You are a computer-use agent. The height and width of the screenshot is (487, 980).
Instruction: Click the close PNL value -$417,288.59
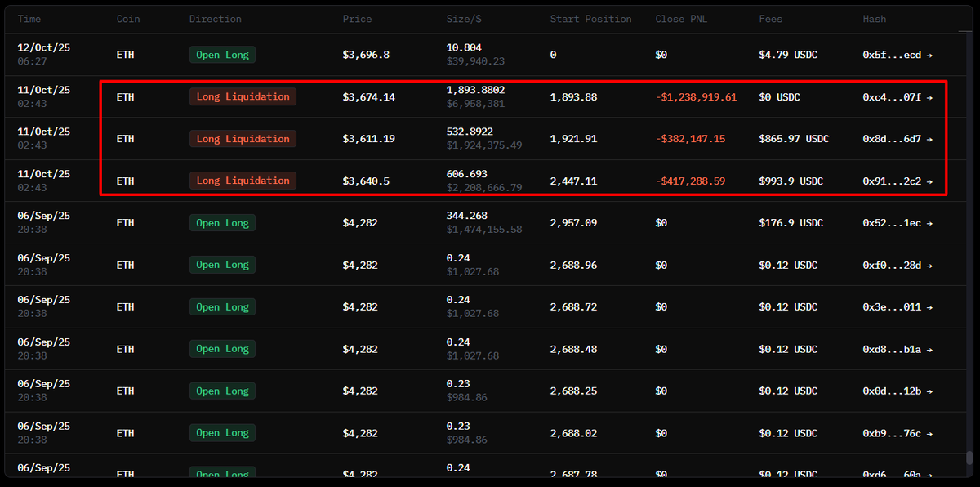point(690,181)
